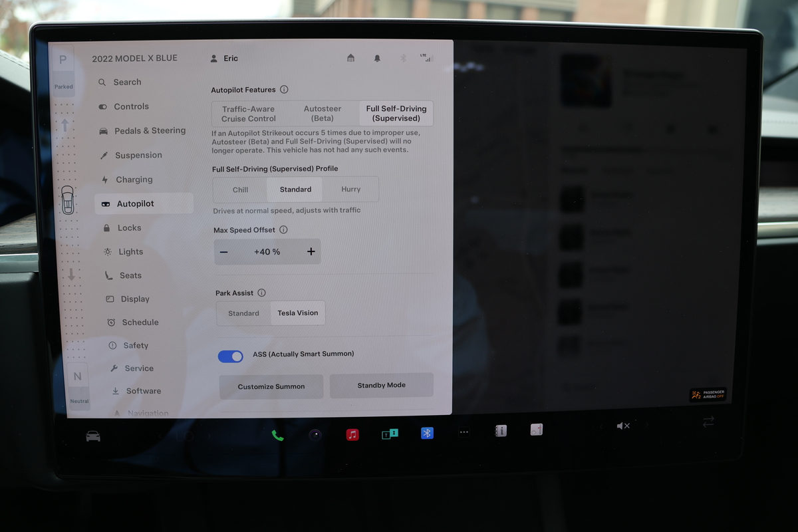Open Pedals & Steering settings
The width and height of the screenshot is (798, 532).
coord(142,131)
